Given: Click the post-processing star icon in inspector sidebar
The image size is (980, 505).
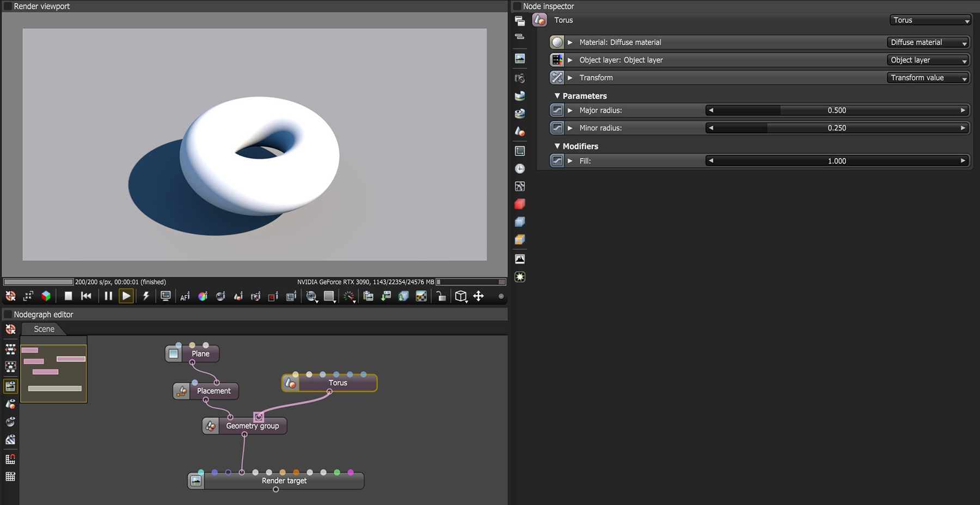Looking at the screenshot, I should click(x=520, y=277).
